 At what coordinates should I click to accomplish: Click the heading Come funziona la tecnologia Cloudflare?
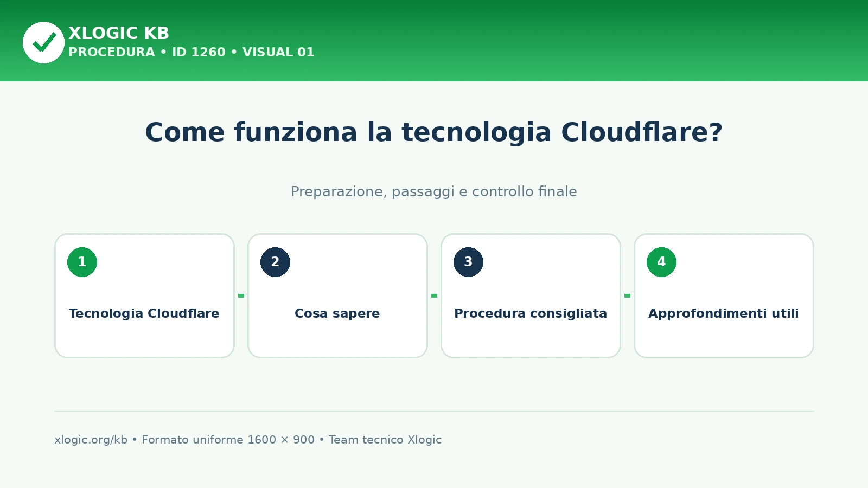coord(434,132)
